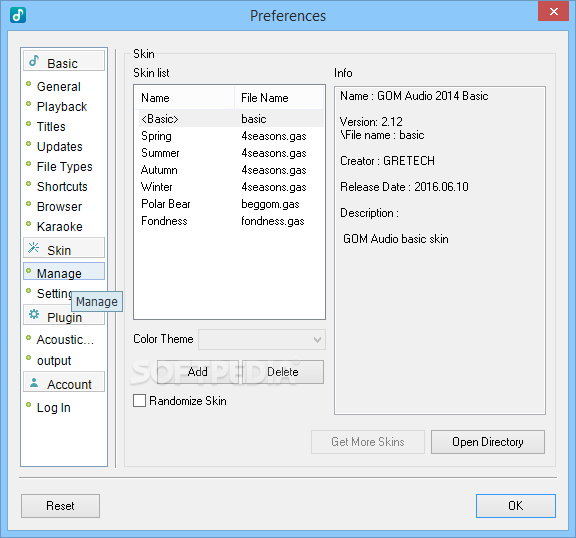Click the GOM Audio app icon in title bar
Screen dimensions: 576x538
(18, 15)
